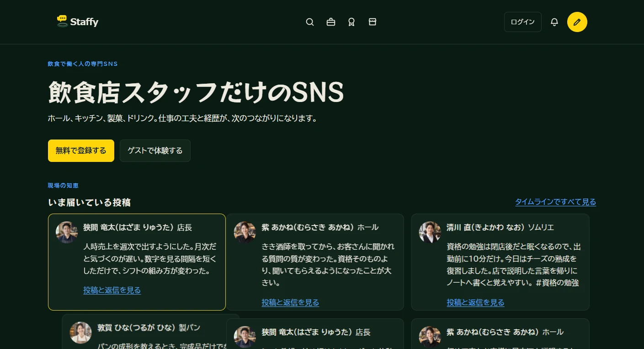The height and width of the screenshot is (349, 644).
Task: Click the avatar beside the きき酒師 post
Action: (x=245, y=232)
